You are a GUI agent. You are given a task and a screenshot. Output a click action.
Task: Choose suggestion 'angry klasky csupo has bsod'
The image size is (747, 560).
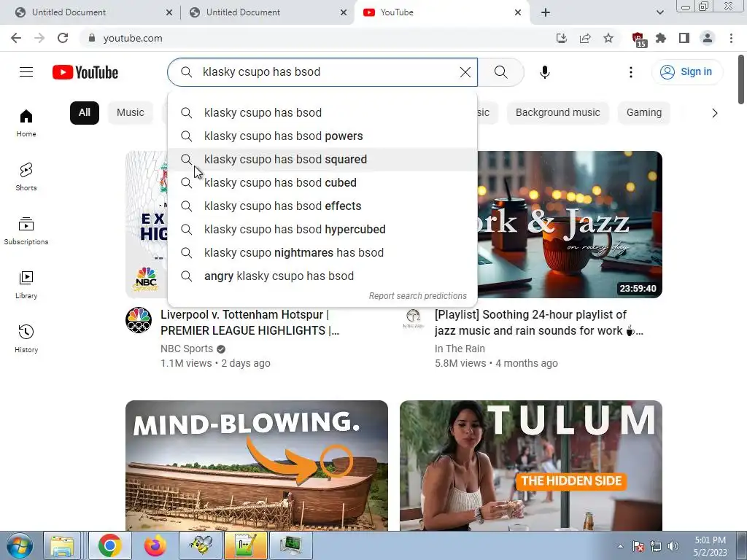click(322, 276)
